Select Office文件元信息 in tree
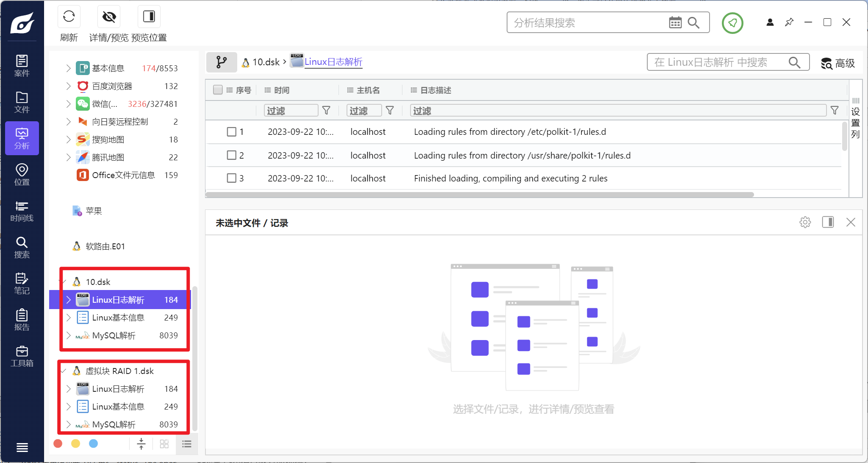Image resolution: width=868 pixels, height=463 pixels. (123, 175)
